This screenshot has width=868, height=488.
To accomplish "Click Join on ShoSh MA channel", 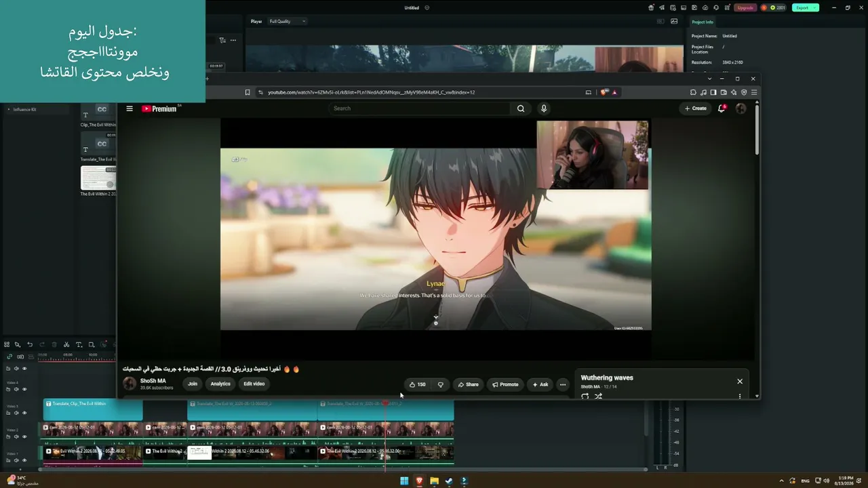I will [x=193, y=384].
